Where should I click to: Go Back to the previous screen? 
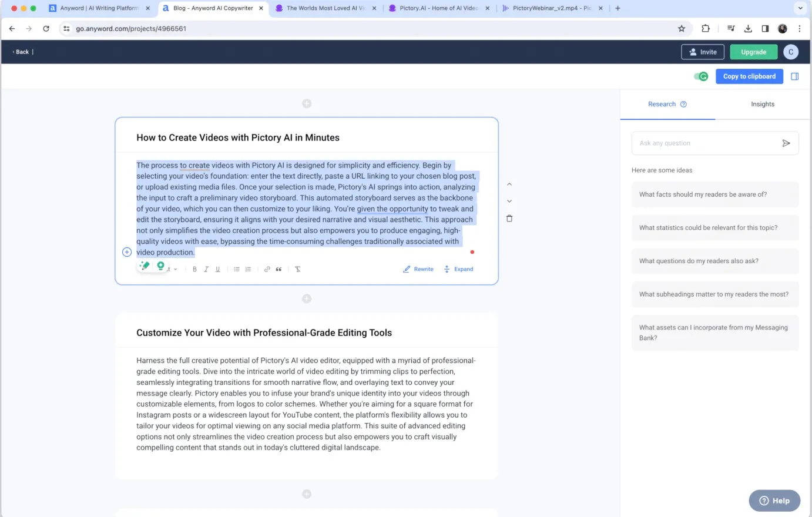(21, 52)
